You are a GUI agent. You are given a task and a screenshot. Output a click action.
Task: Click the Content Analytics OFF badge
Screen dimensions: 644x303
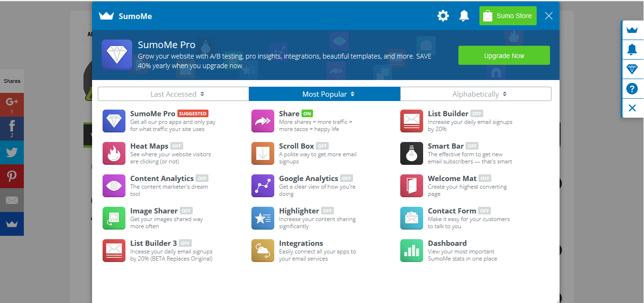coord(202,178)
